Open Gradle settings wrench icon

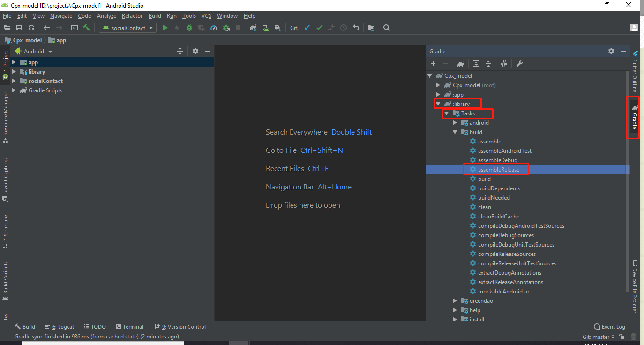[519, 64]
